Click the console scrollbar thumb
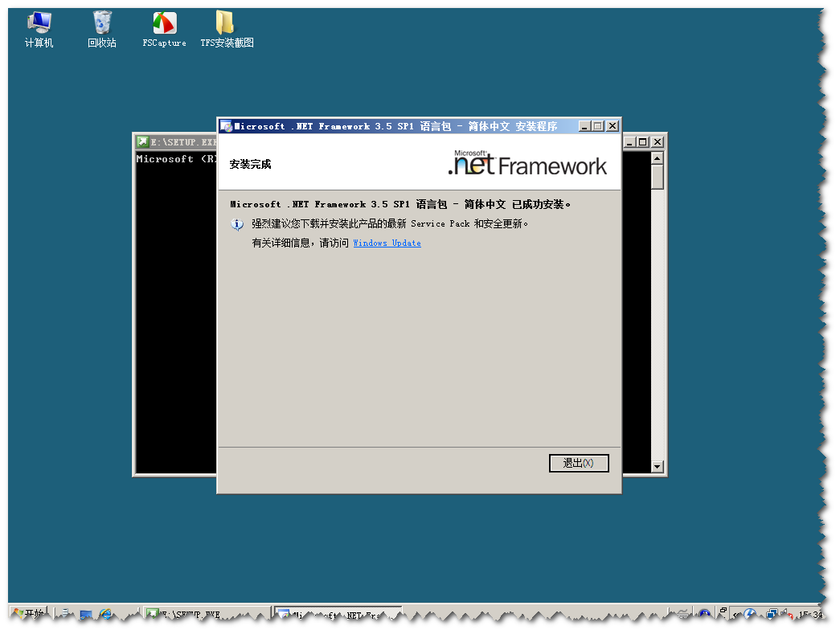The width and height of the screenshot is (840, 634). click(x=658, y=177)
